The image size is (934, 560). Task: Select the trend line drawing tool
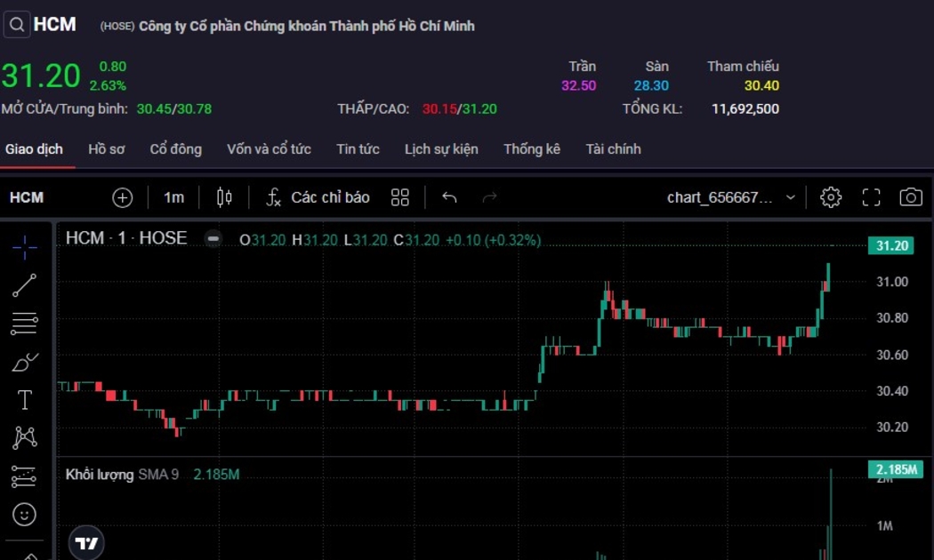25,285
